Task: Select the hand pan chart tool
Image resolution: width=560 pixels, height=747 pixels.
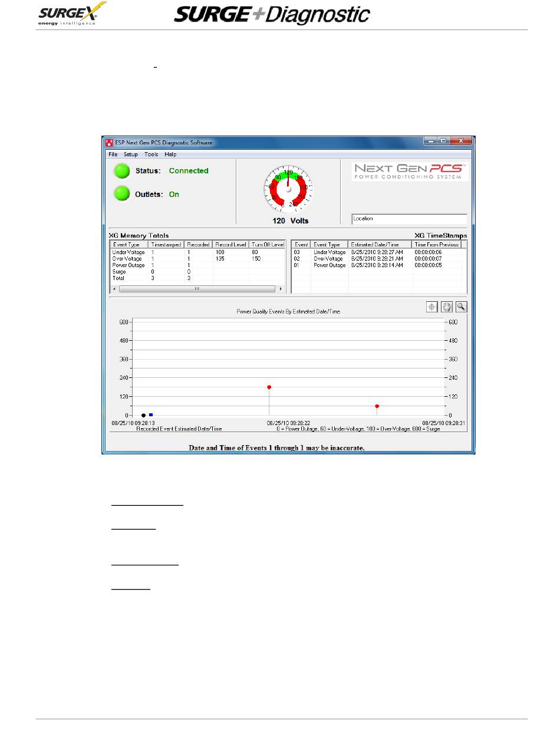Action: (447, 307)
